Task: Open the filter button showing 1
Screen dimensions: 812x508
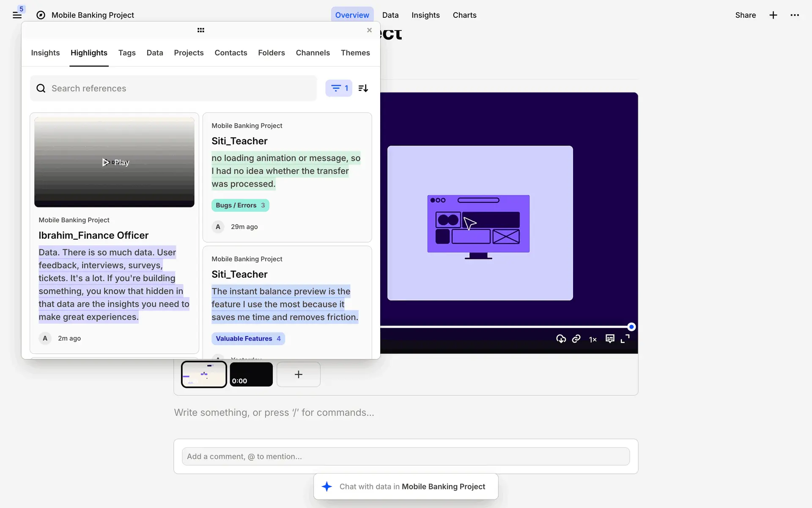Action: click(339, 88)
